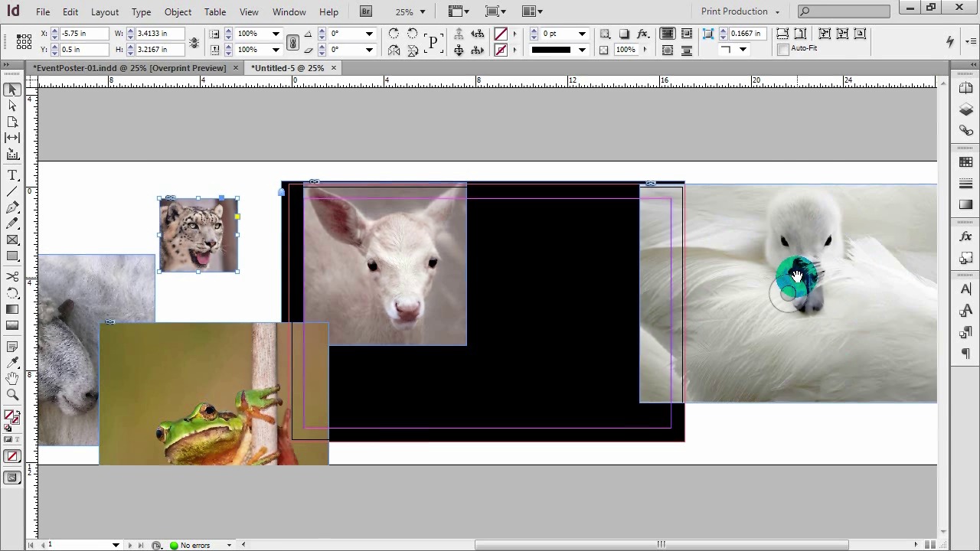Open the Object menu
980x551 pixels.
(178, 11)
